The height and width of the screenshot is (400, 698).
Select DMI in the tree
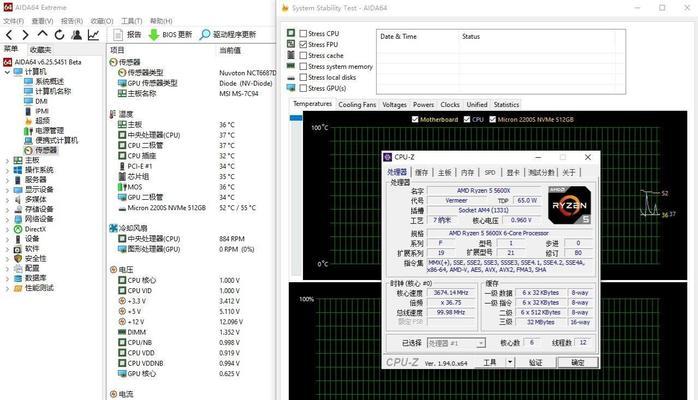pyautogui.click(x=41, y=101)
